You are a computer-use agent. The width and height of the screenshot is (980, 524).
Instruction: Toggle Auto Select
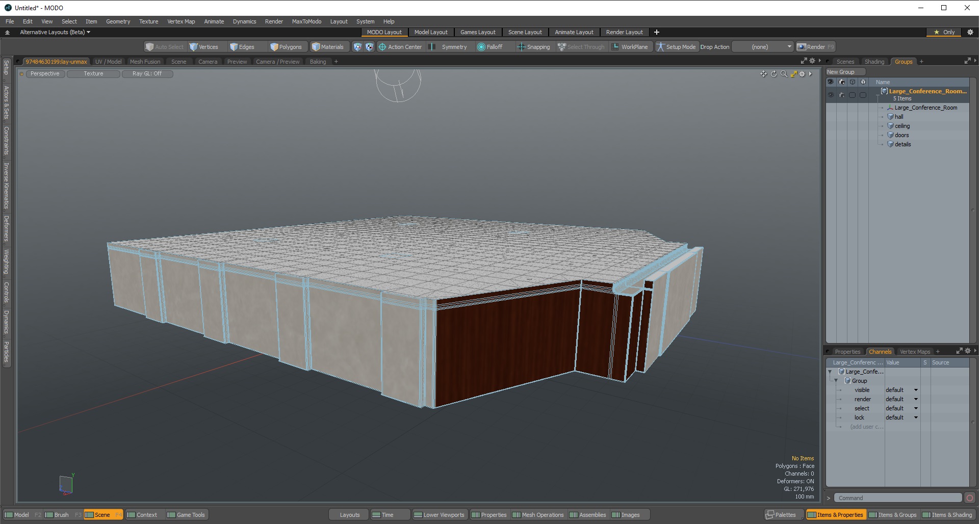point(165,47)
